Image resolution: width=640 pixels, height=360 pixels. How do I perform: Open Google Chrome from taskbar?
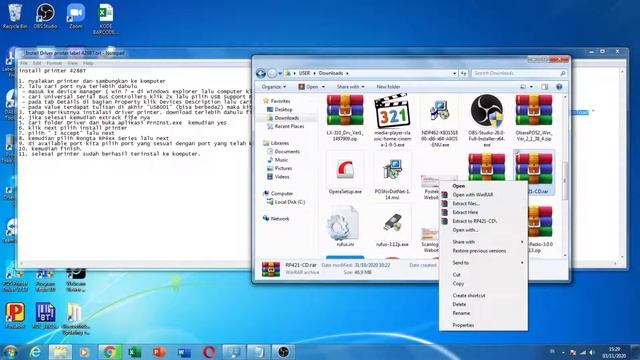point(110,352)
